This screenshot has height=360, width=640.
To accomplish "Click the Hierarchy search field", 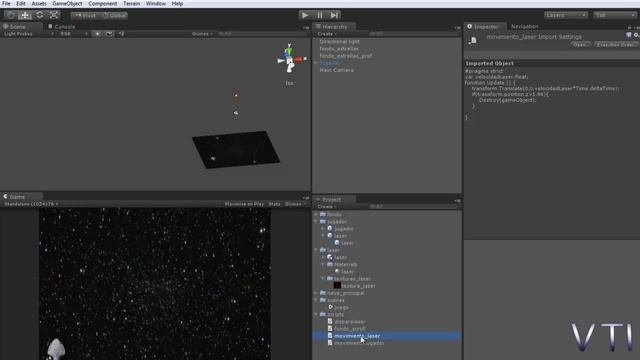I will point(412,34).
